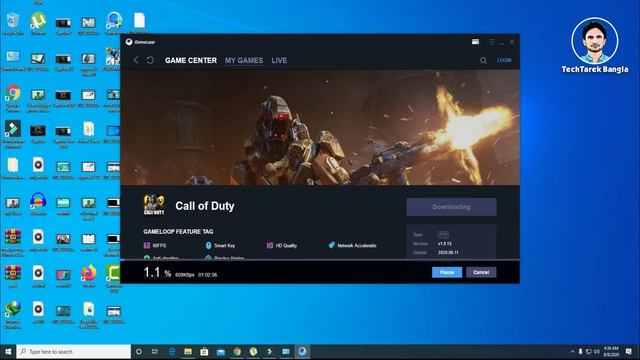This screenshot has width=640, height=360.
Task: Switch to uTorrent on the taskbar
Action: pos(253,351)
